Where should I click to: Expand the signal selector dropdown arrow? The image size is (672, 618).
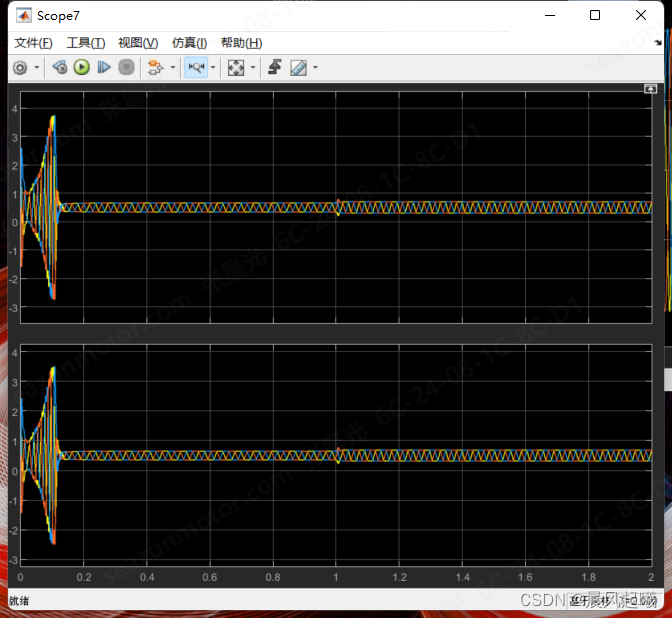pyautogui.click(x=173, y=68)
